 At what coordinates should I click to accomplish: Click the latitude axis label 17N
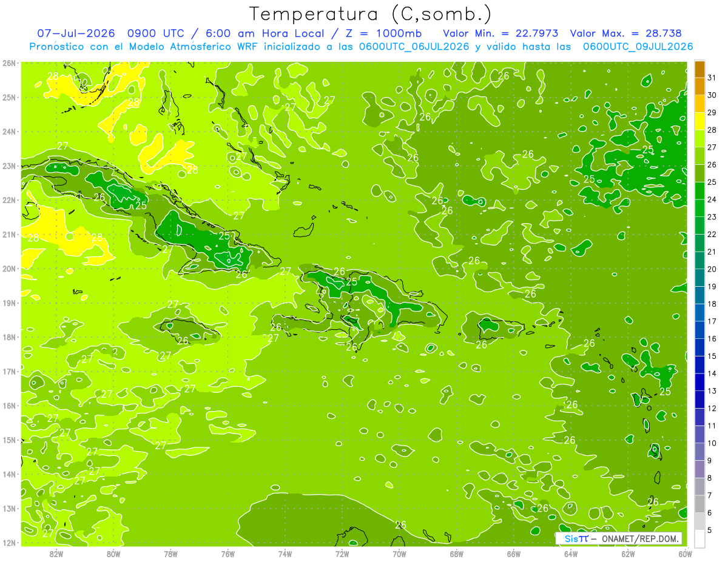tap(9, 371)
